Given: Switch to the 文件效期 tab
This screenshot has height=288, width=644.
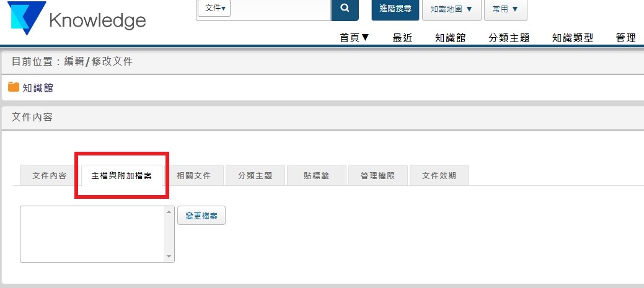Looking at the screenshot, I should point(439,176).
